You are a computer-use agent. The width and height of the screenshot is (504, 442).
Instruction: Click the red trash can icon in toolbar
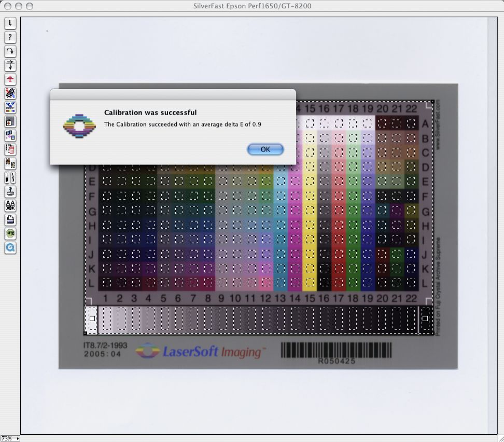click(x=10, y=149)
